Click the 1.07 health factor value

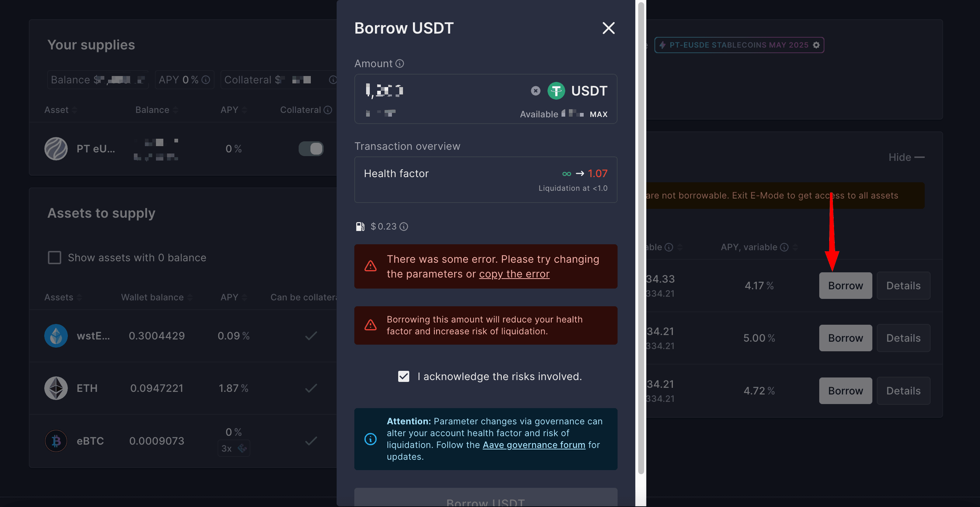pyautogui.click(x=597, y=173)
